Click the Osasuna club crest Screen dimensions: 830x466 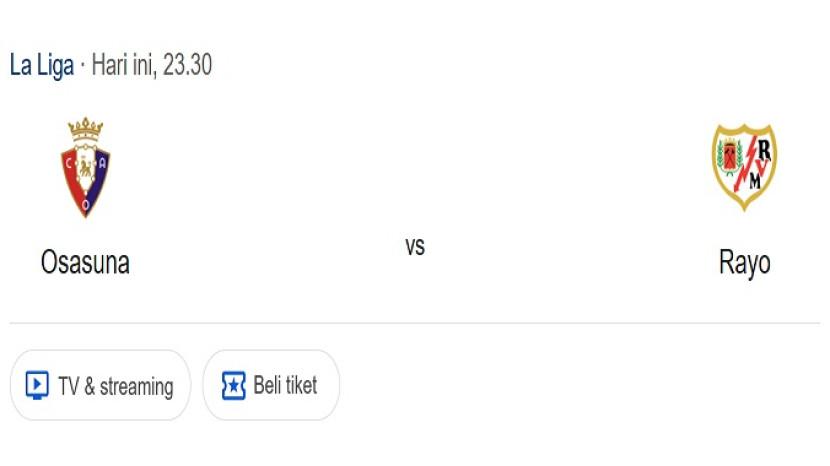85,168
